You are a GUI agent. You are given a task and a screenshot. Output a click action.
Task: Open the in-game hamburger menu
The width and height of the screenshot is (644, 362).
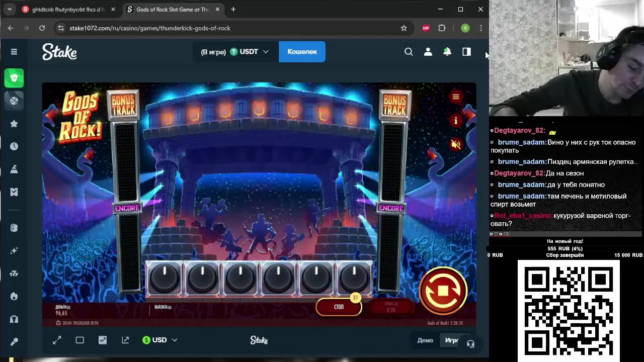456,97
